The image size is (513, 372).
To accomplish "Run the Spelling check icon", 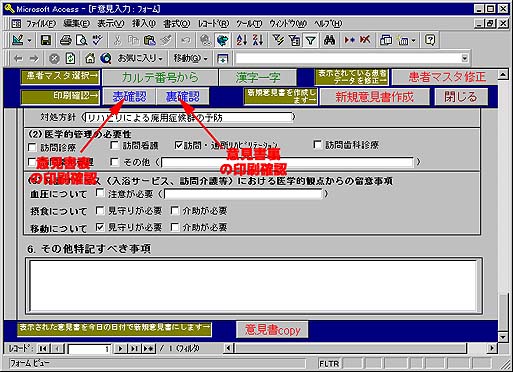I will pos(98,40).
